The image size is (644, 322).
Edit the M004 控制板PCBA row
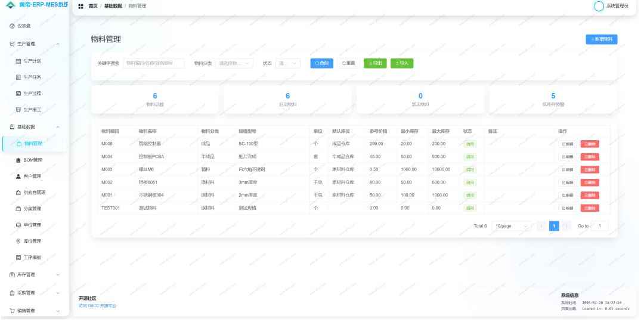pos(567,157)
